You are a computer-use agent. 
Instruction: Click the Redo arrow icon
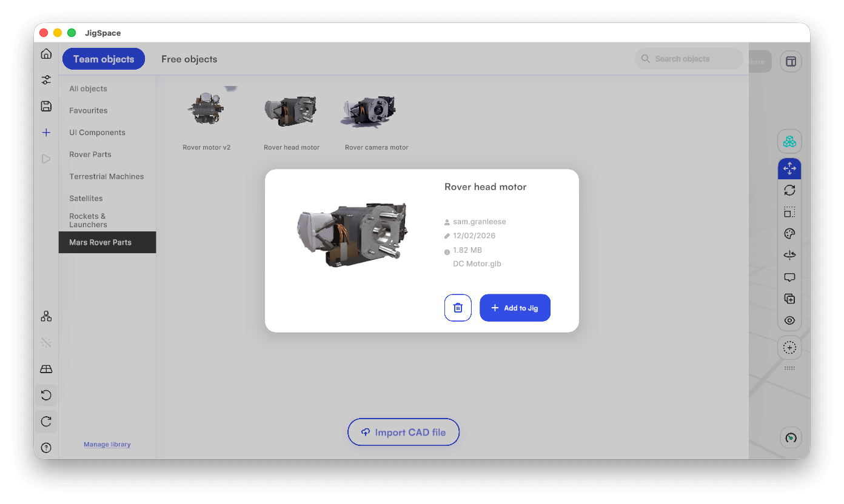coord(46,422)
